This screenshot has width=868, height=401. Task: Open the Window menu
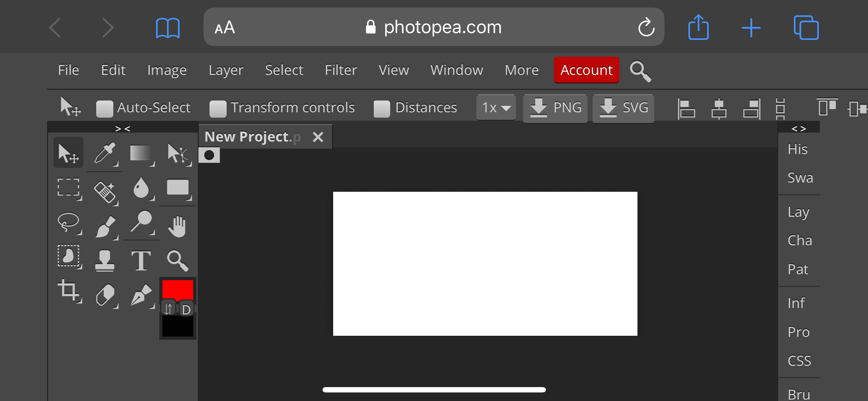pyautogui.click(x=456, y=70)
